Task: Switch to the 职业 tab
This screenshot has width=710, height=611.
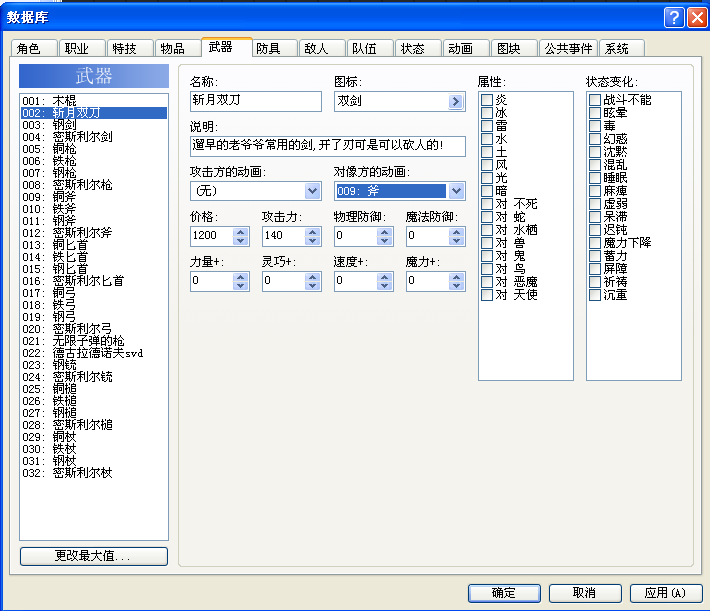Action: 82,48
